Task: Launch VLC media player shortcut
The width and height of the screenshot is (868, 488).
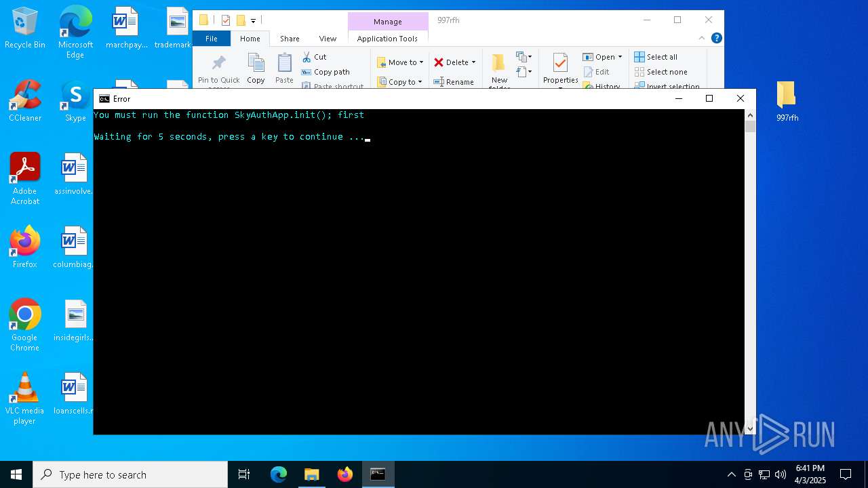Action: [25, 399]
